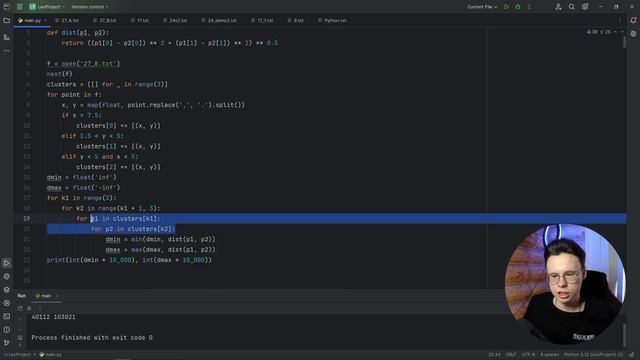Switch to the 9.txt editor tab
The height and width of the screenshot is (360, 640).
(296, 20)
